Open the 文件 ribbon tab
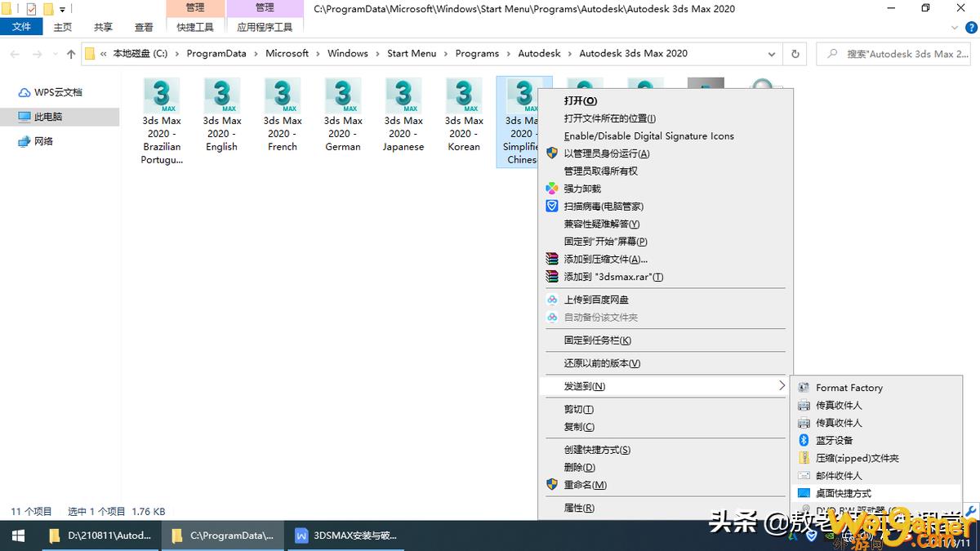The width and height of the screenshot is (980, 551). (x=21, y=27)
